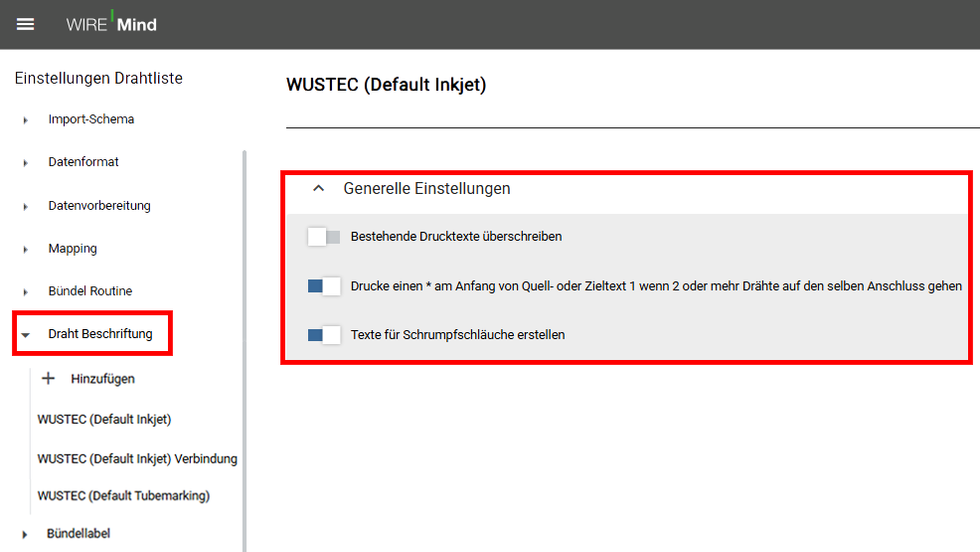Select Datenformat in the settings tree
The image size is (980, 552).
[83, 161]
